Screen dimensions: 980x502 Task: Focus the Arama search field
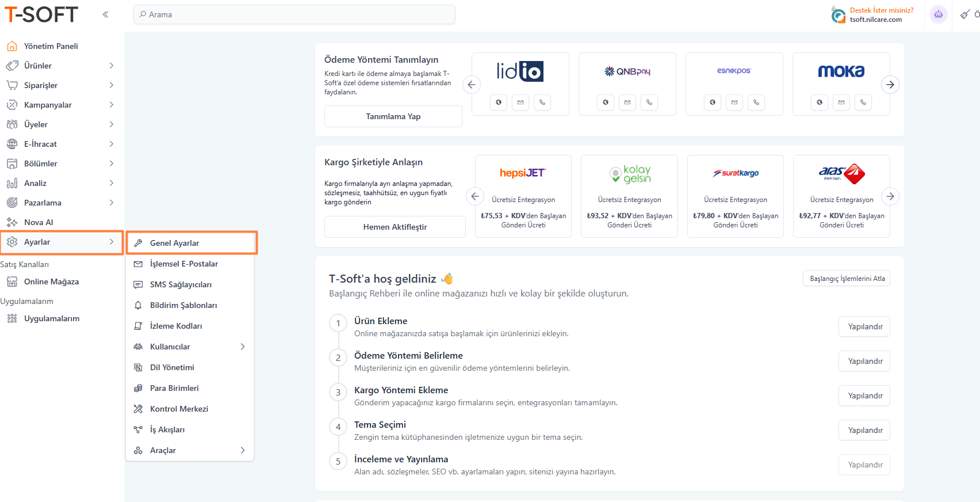[294, 14]
